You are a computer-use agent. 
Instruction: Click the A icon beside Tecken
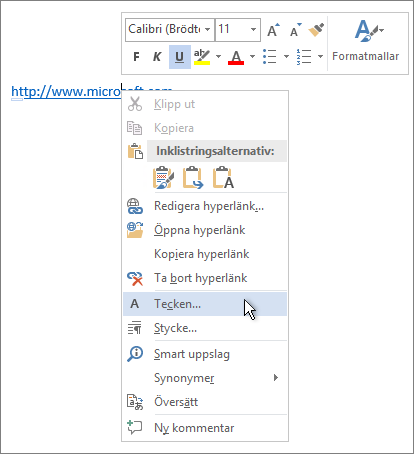pos(134,304)
